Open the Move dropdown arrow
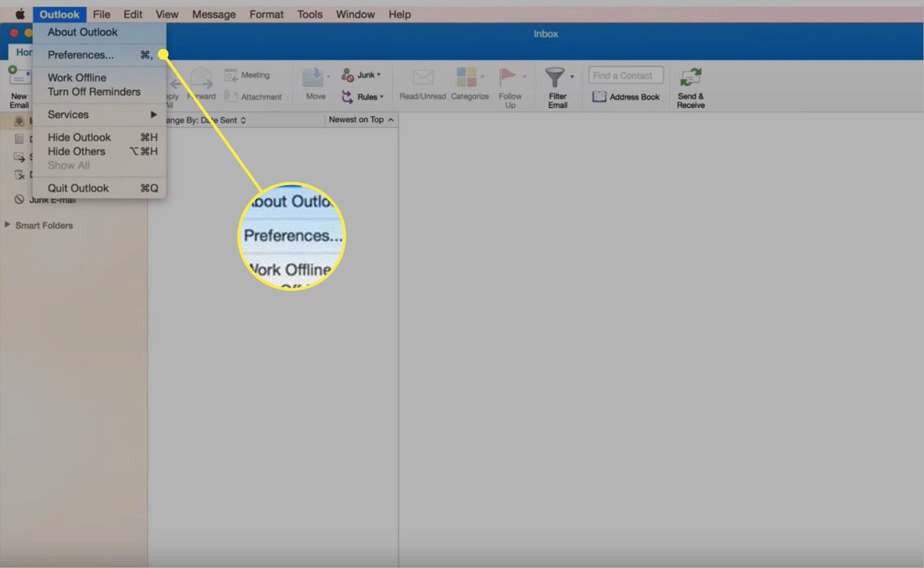 329,77
